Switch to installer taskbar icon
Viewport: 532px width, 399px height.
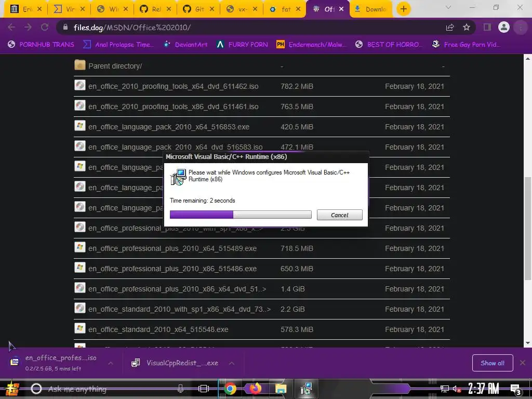pyautogui.click(x=307, y=389)
